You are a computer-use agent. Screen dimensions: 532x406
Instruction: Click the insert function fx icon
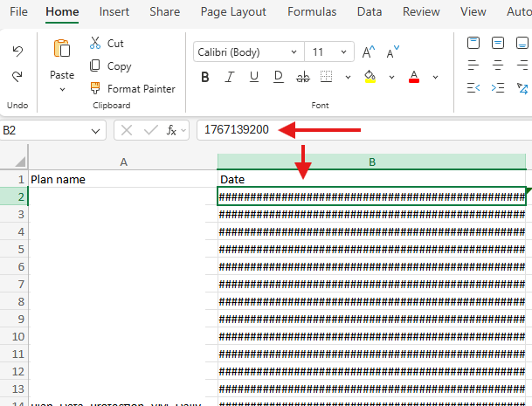(173, 130)
